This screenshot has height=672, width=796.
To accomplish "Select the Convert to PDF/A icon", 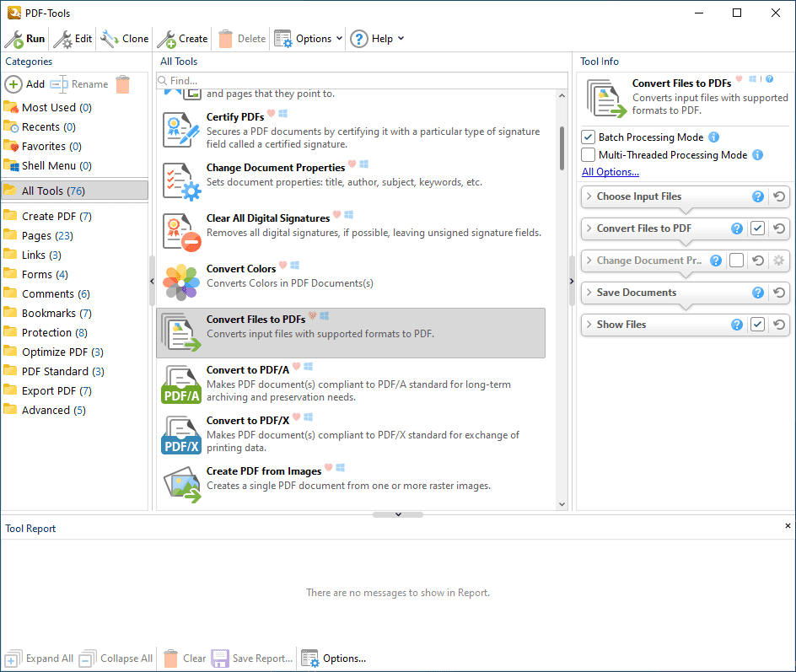I will click(x=181, y=384).
